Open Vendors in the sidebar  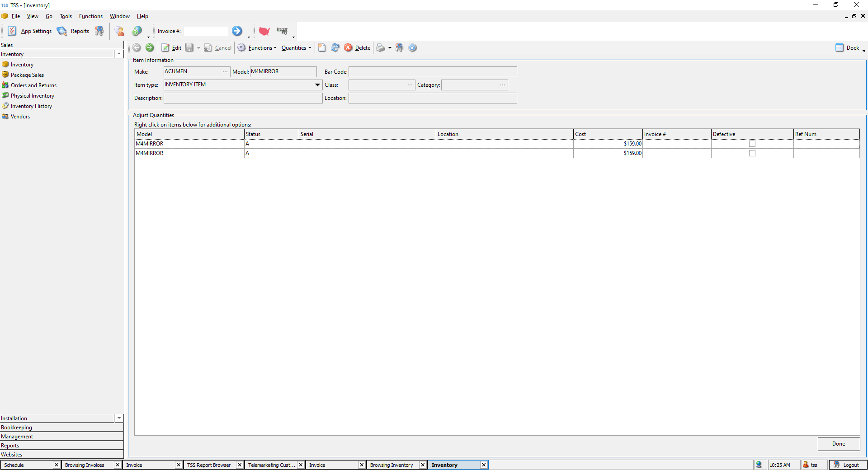(x=16, y=117)
